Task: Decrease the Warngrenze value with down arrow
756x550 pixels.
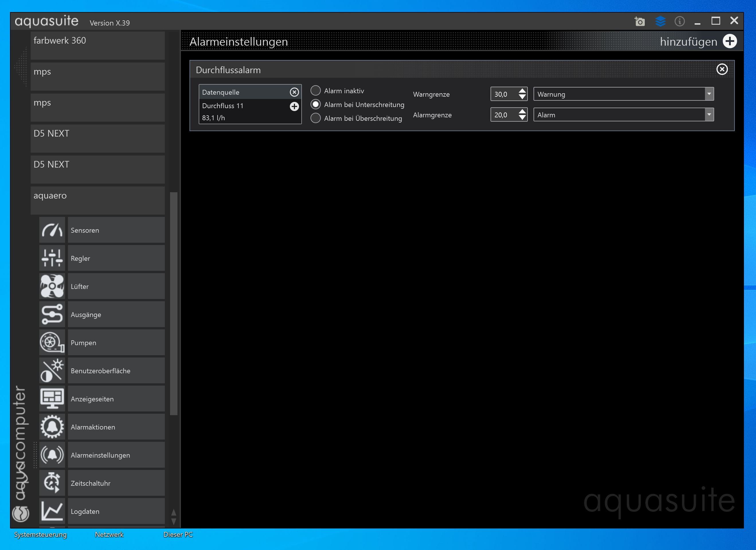Action: pos(522,97)
